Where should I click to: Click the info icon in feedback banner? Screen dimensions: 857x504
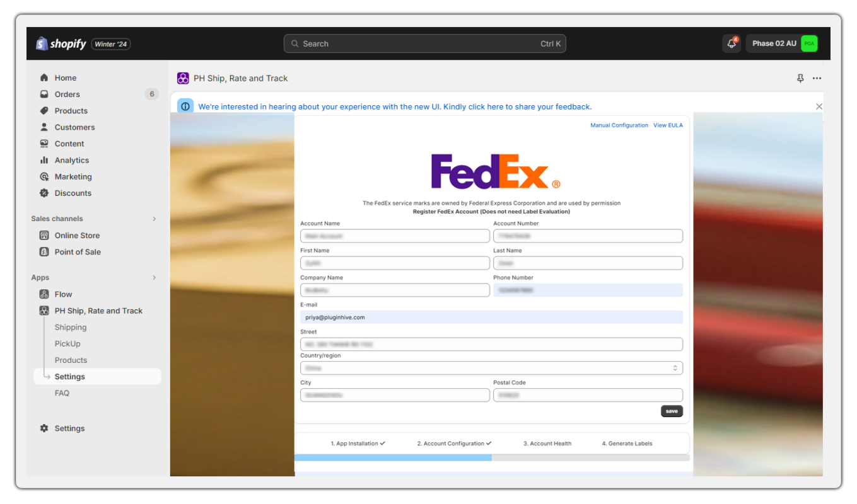tap(185, 106)
